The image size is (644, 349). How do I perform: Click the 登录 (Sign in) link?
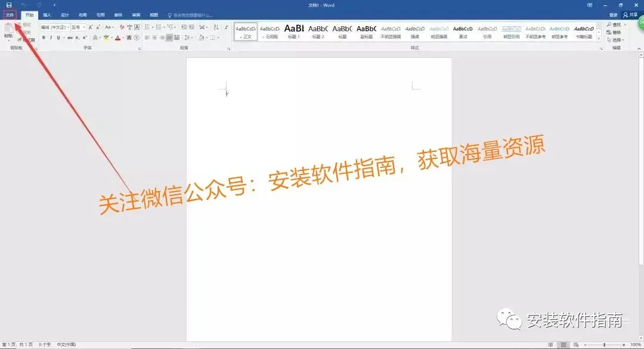coord(613,15)
